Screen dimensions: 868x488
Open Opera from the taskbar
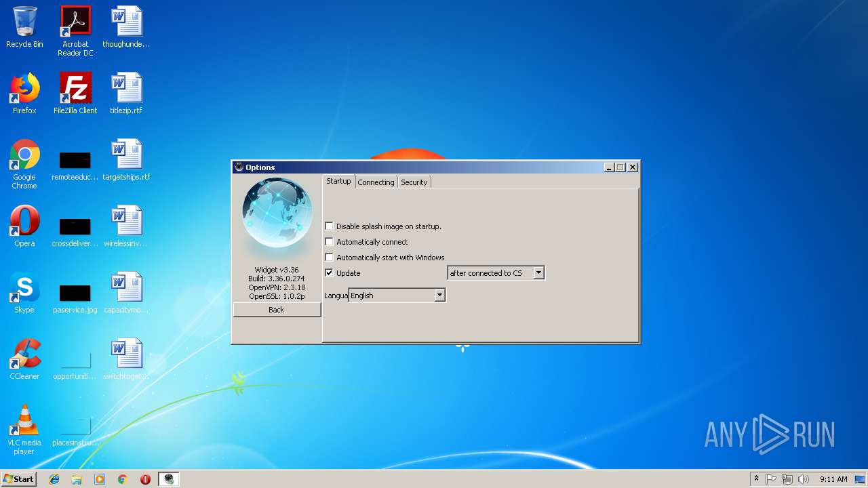pyautogui.click(x=145, y=479)
